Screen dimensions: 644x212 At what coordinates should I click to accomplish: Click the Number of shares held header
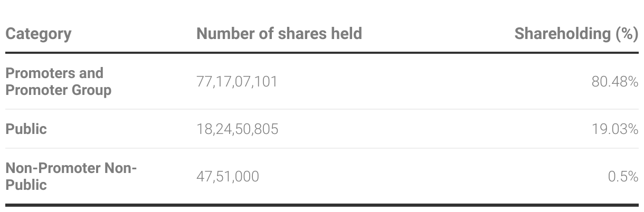279,34
